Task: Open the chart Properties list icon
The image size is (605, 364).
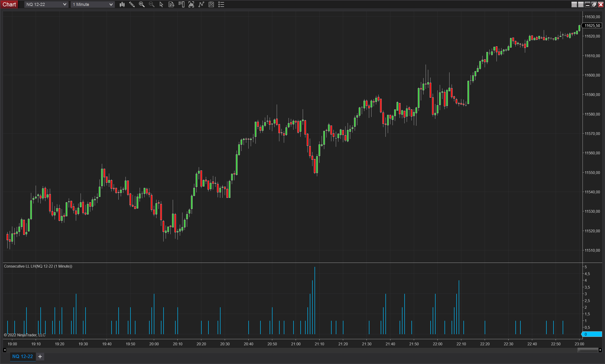Action: point(221,4)
